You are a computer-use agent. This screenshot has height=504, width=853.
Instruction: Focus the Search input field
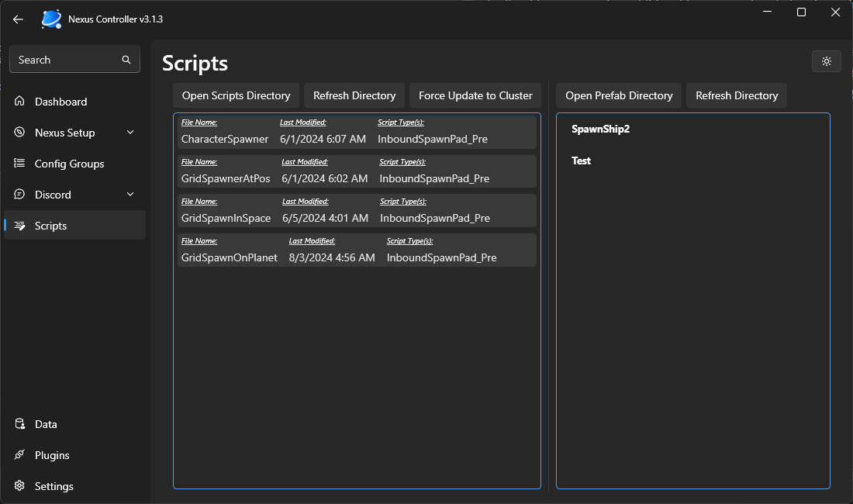pos(66,60)
